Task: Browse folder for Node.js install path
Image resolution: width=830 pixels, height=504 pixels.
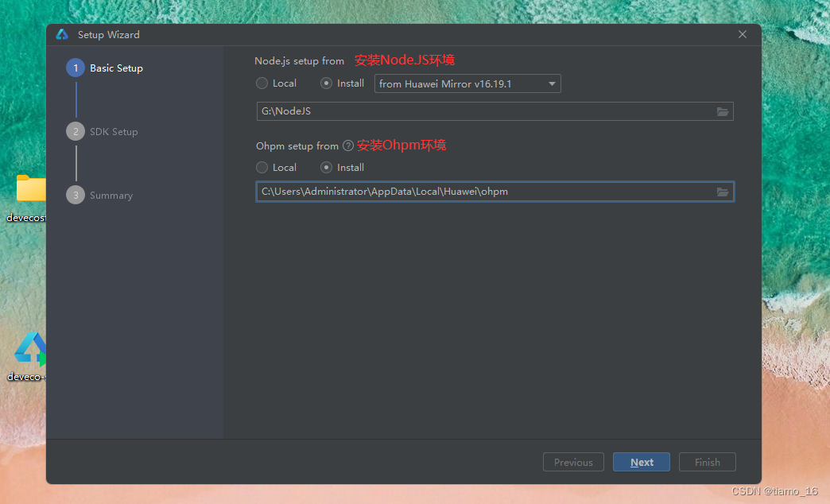Action: 723,112
